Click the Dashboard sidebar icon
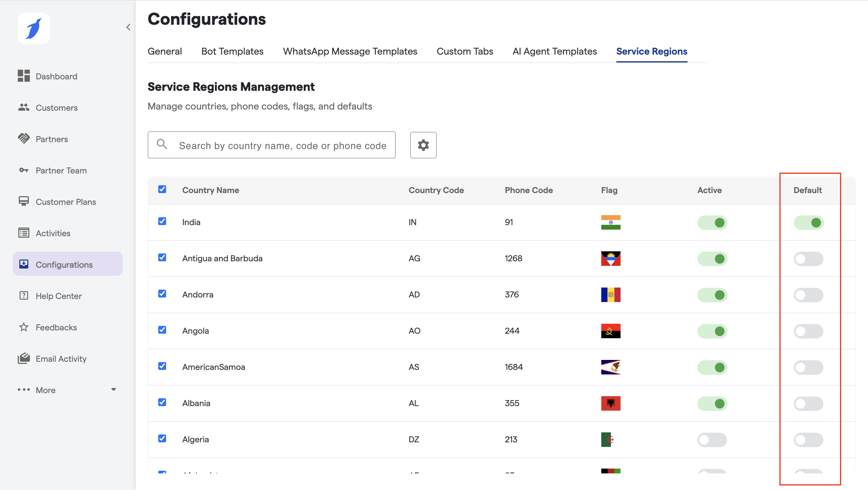This screenshot has width=868, height=490. coord(24,76)
